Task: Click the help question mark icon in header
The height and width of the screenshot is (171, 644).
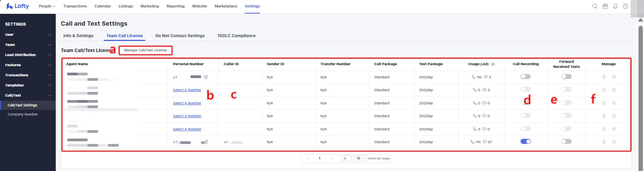Action: 625,6
